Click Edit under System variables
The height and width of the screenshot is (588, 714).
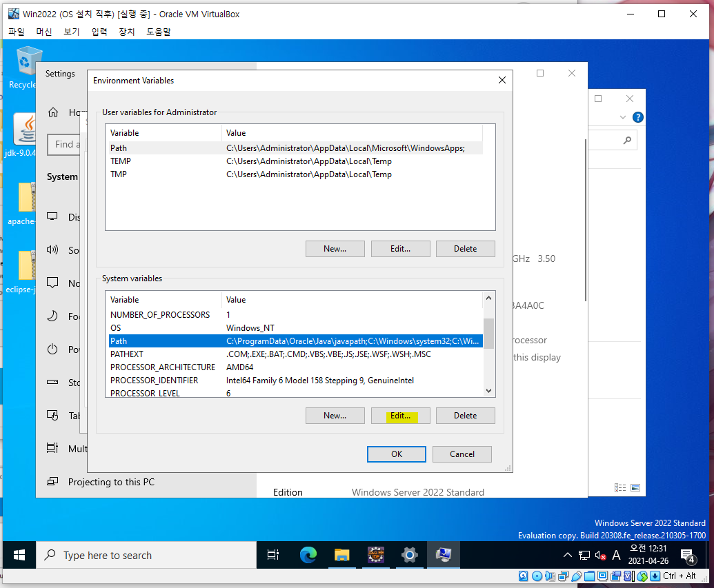pyautogui.click(x=400, y=416)
